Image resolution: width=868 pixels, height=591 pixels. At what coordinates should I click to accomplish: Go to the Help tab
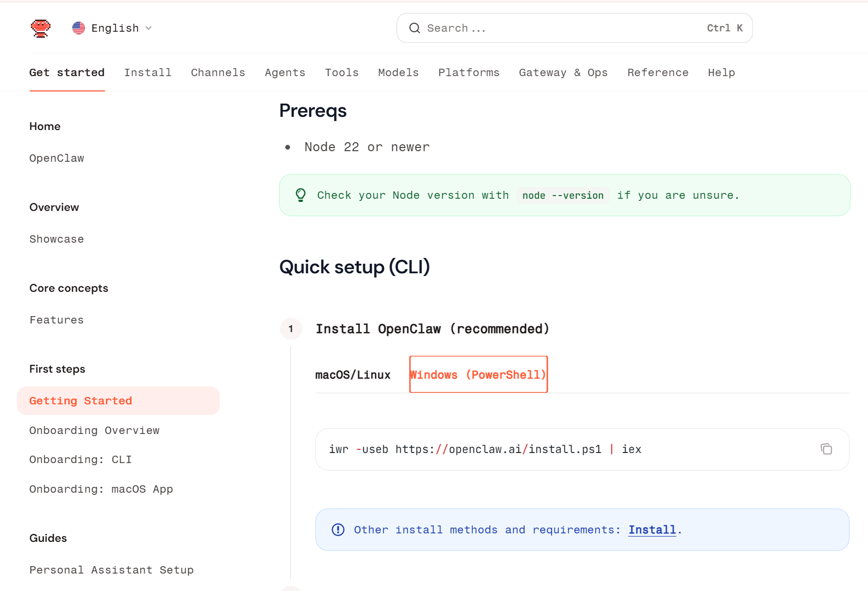[x=722, y=72]
